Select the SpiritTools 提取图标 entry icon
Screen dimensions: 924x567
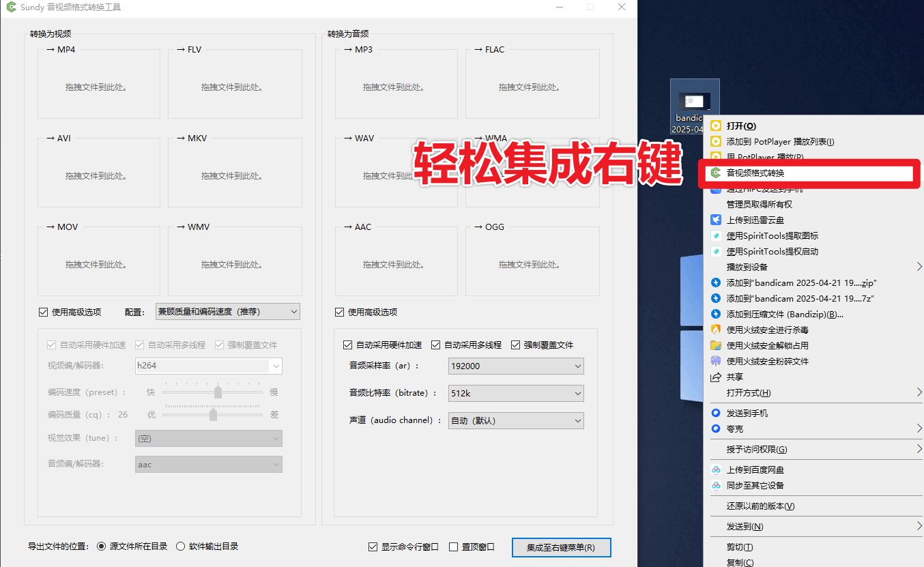[715, 235]
